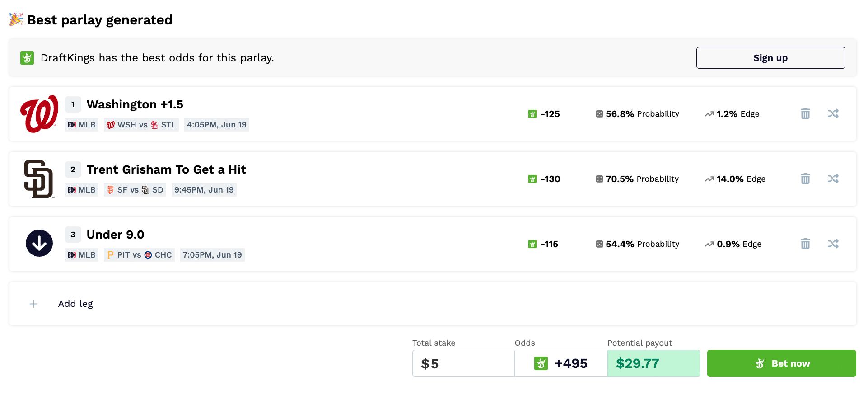The width and height of the screenshot is (868, 395).
Task: Open the PIT vs CHC matchup tag
Action: click(139, 255)
